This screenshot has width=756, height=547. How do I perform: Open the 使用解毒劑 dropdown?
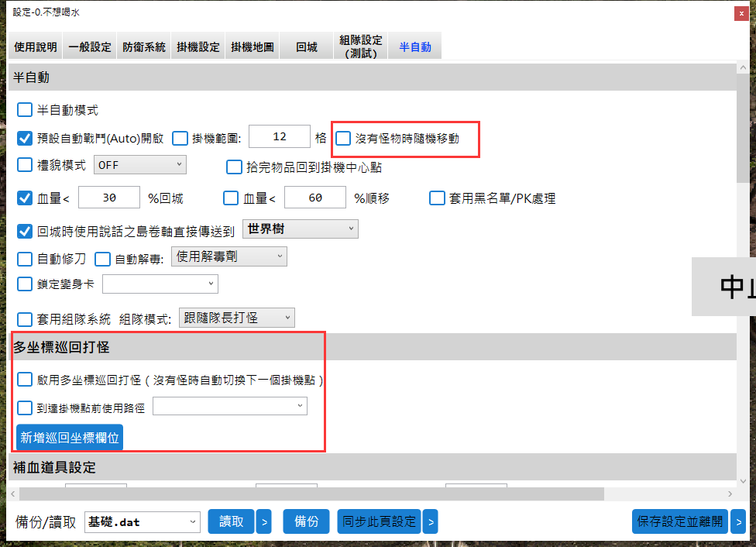tap(229, 256)
